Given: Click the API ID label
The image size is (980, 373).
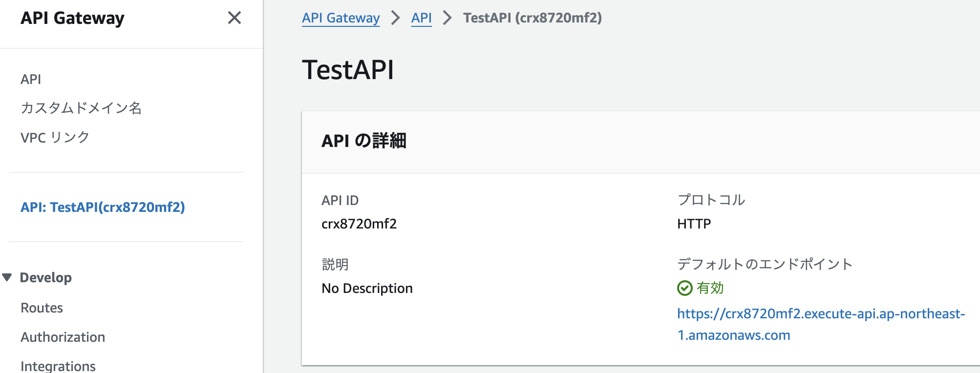Looking at the screenshot, I should (x=340, y=200).
